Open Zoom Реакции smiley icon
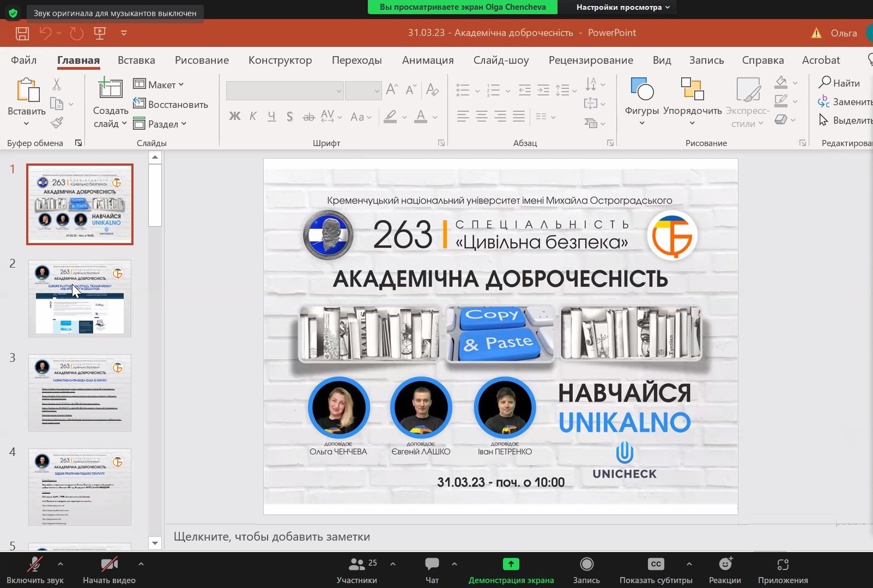This screenshot has width=873, height=588. (725, 564)
